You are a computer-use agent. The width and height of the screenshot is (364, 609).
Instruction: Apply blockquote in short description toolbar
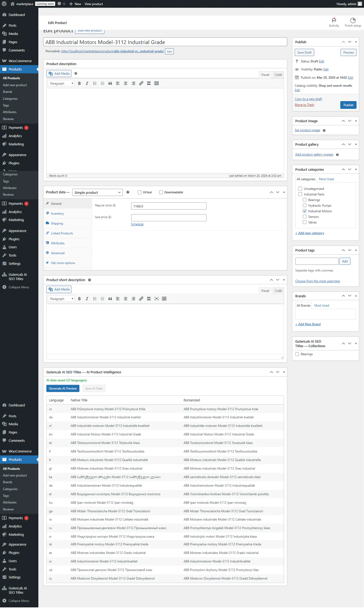[x=110, y=299]
